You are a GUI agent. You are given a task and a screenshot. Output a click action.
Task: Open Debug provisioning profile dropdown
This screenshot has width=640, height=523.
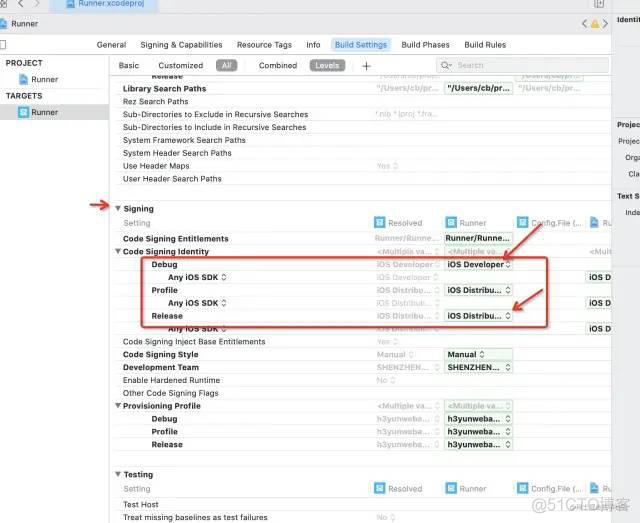click(478, 418)
